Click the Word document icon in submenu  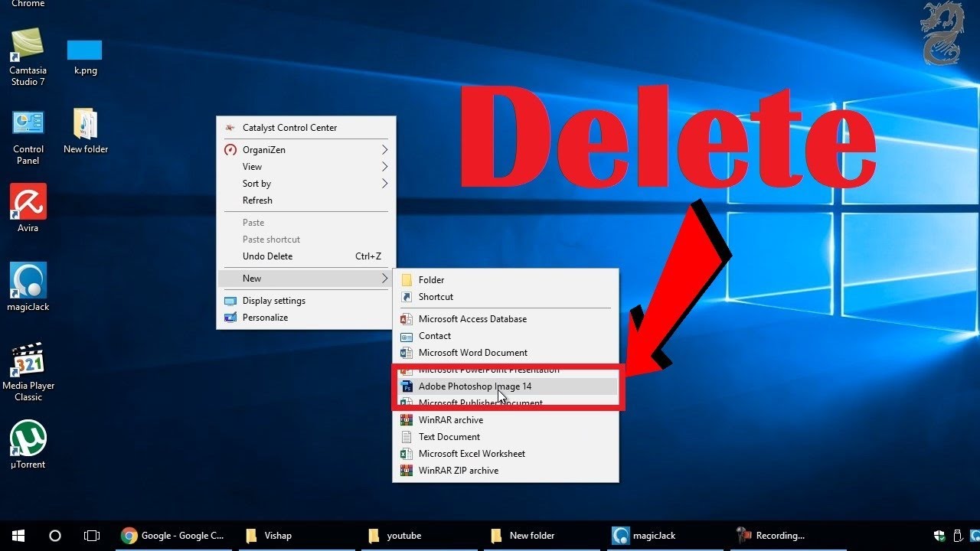pos(407,353)
